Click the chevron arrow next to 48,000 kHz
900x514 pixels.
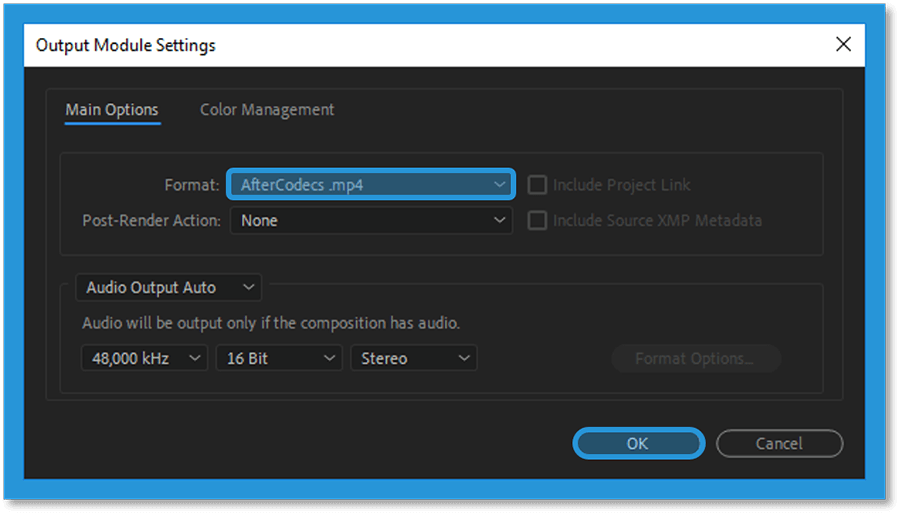[x=195, y=358]
